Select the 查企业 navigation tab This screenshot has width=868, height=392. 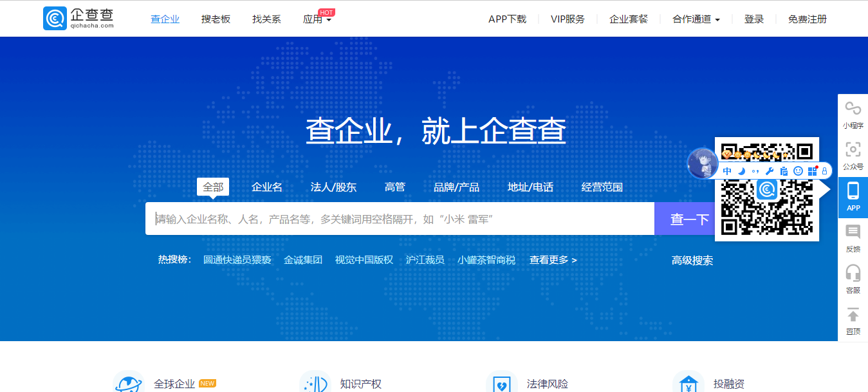[x=165, y=19]
